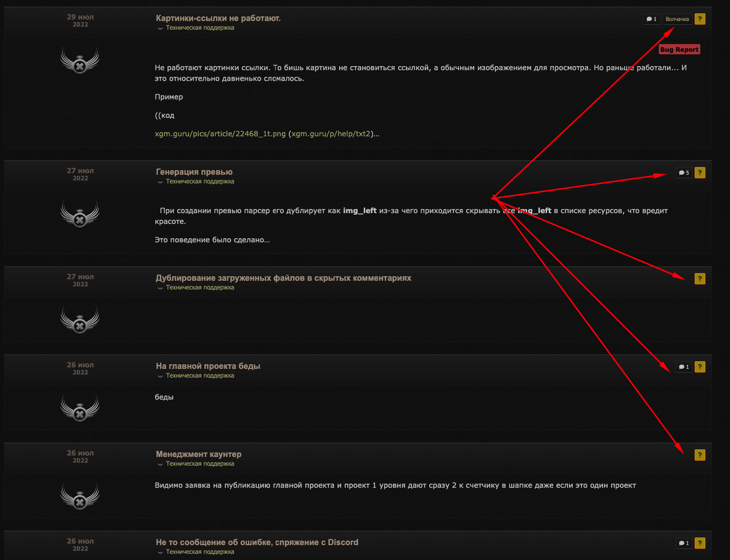
Task: Click the question-mark icon on the Менеджмент каунтер post
Action: [700, 455]
